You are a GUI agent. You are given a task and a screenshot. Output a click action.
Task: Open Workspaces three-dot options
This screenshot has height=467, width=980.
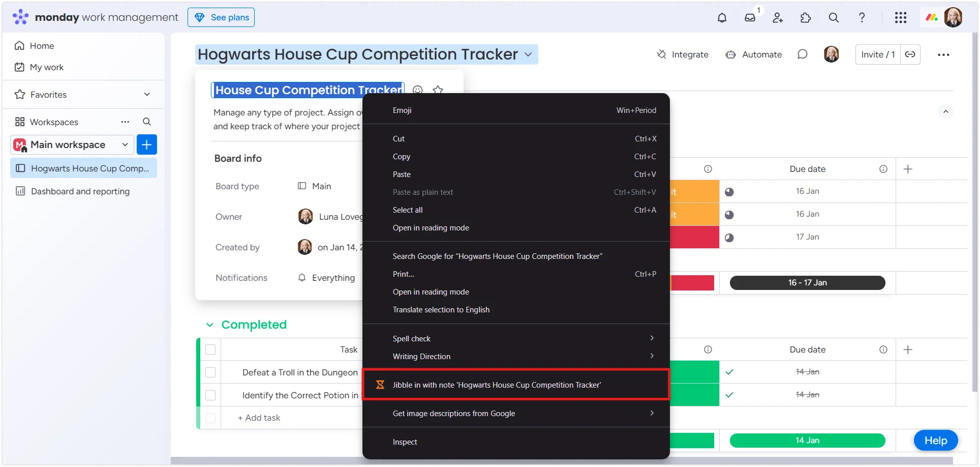point(125,122)
